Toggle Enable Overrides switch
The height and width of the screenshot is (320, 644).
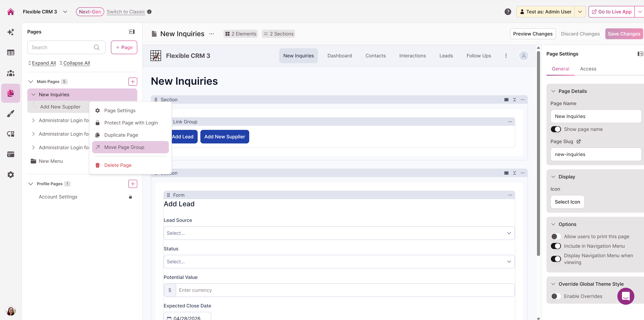556,296
